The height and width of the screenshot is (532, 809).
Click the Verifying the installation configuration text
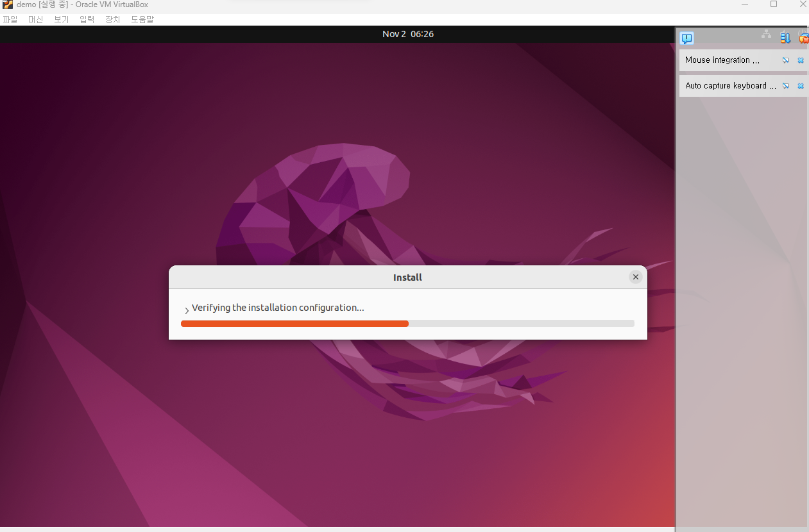(x=278, y=308)
